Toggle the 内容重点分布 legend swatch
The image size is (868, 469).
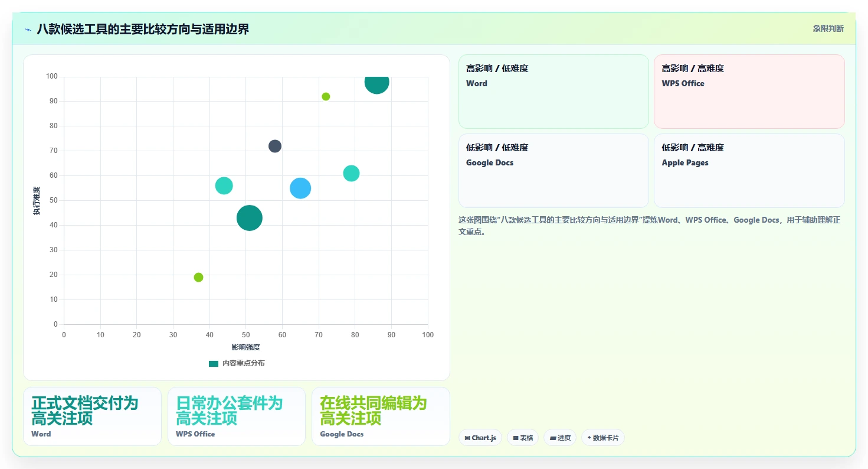(x=214, y=363)
